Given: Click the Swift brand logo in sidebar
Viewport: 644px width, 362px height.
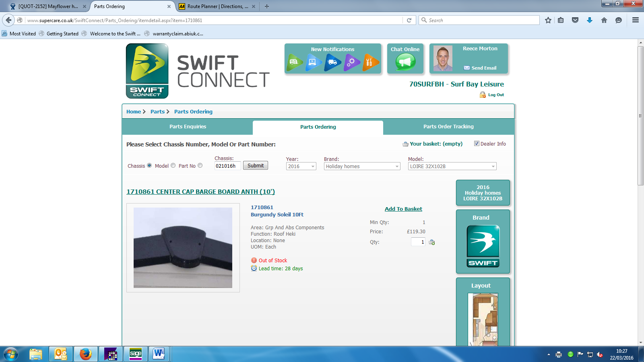Looking at the screenshot, I should coord(483,246).
